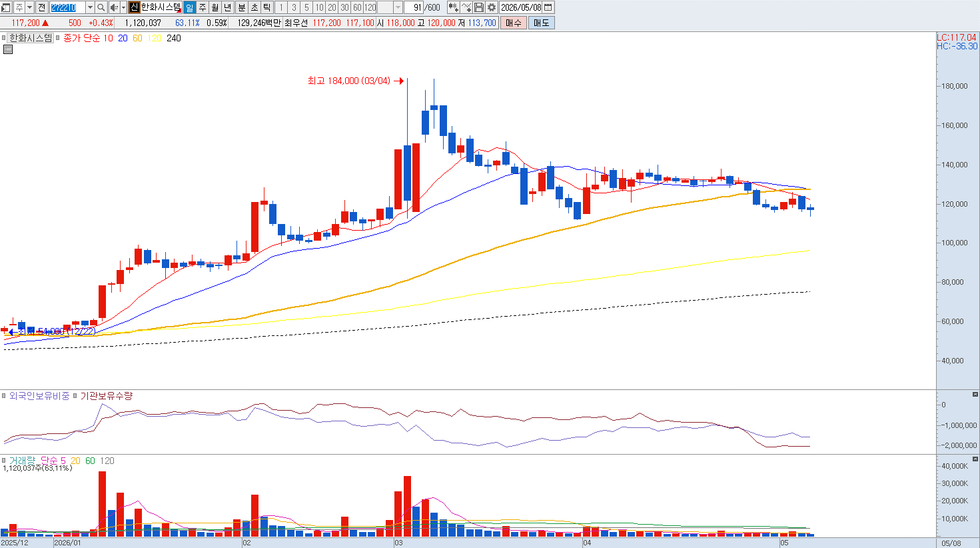Open the dropdown arrow beside the speaker icon
Screen dimensions: 980x548
pyautogui.click(x=123, y=7)
